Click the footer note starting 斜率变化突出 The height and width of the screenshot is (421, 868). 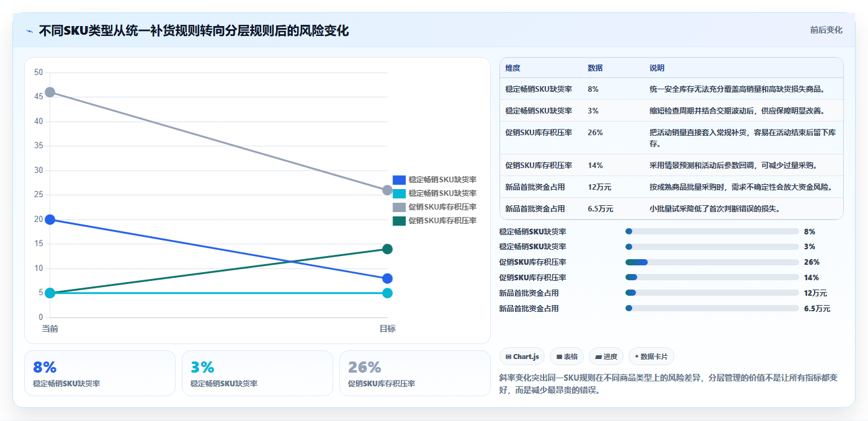(668, 384)
